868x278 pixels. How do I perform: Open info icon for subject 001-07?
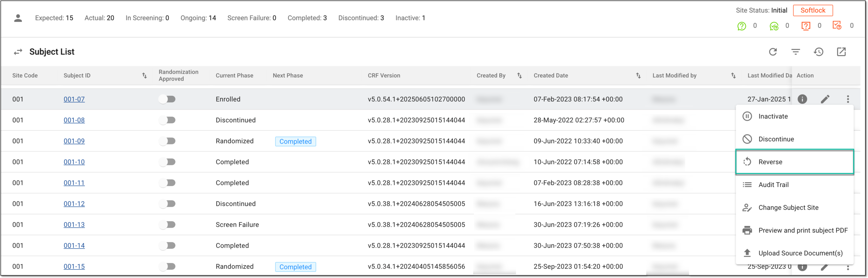[802, 99]
